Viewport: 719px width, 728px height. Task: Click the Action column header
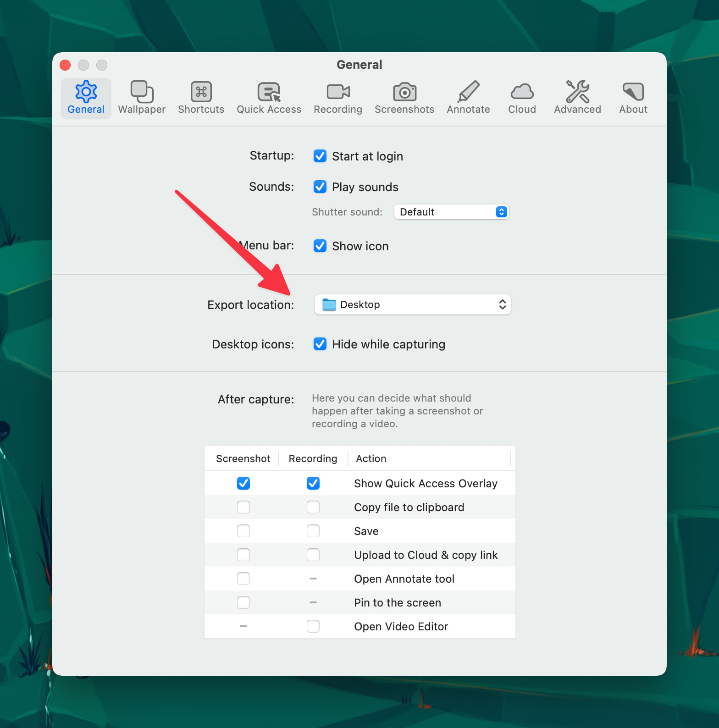[371, 458]
